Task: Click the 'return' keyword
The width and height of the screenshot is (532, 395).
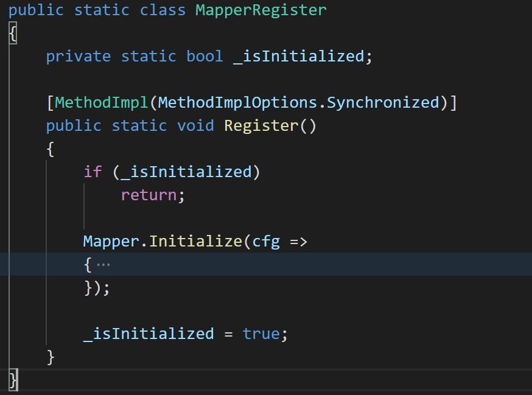Action: click(x=149, y=195)
